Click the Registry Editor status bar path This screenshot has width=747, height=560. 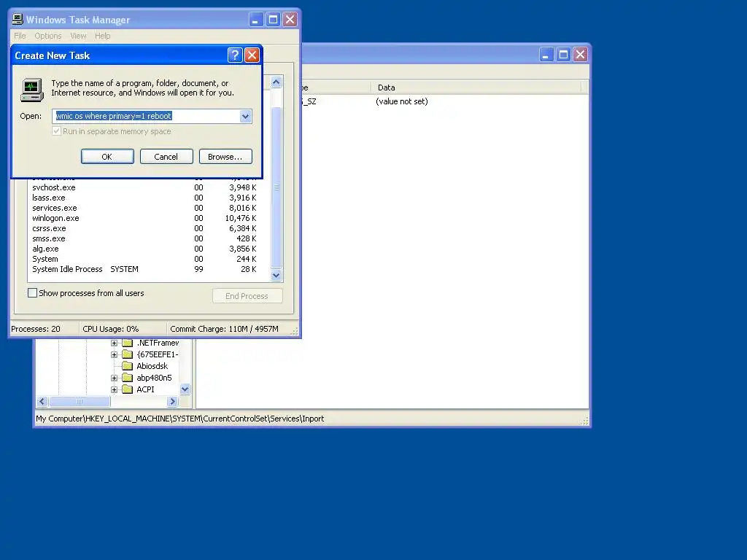(180, 419)
